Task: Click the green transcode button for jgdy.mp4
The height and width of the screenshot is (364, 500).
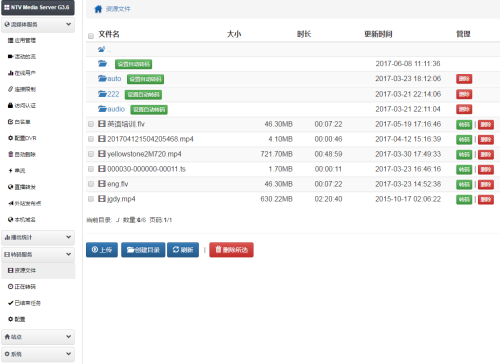Action: (x=464, y=199)
